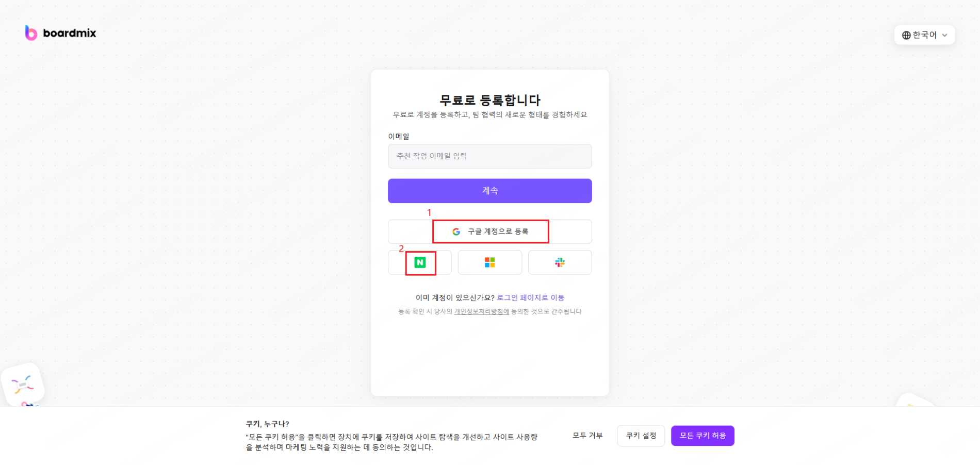Open the 로그인 페이지로 이동 link
The width and height of the screenshot is (980, 465).
click(x=530, y=298)
